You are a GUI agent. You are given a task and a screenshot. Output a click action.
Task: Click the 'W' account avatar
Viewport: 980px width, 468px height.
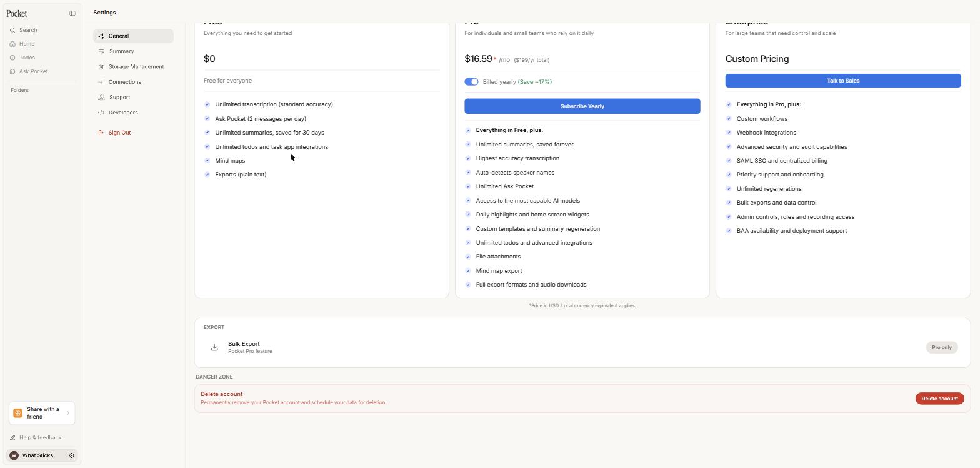pyautogui.click(x=14, y=455)
